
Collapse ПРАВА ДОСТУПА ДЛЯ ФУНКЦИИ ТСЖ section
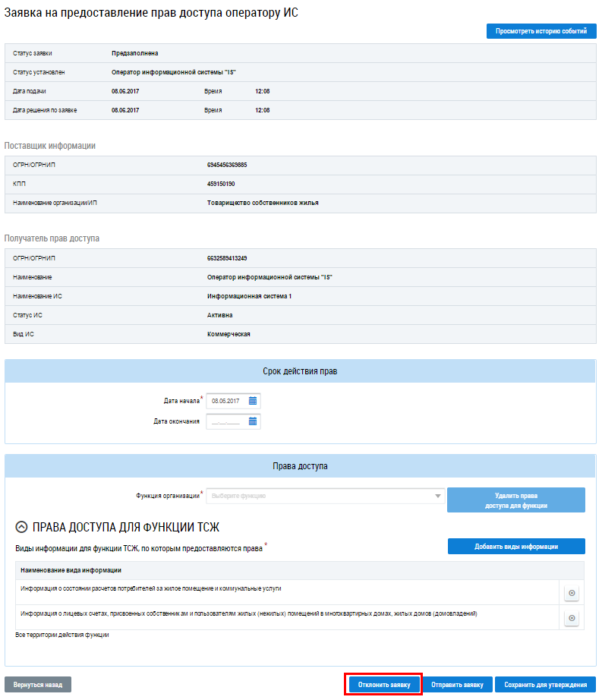point(21,527)
